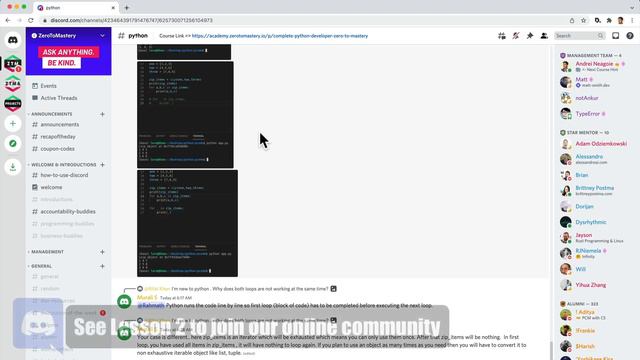The width and height of the screenshot is (640, 360).
Task: Open the second code screenshot attachment
Action: (185, 115)
